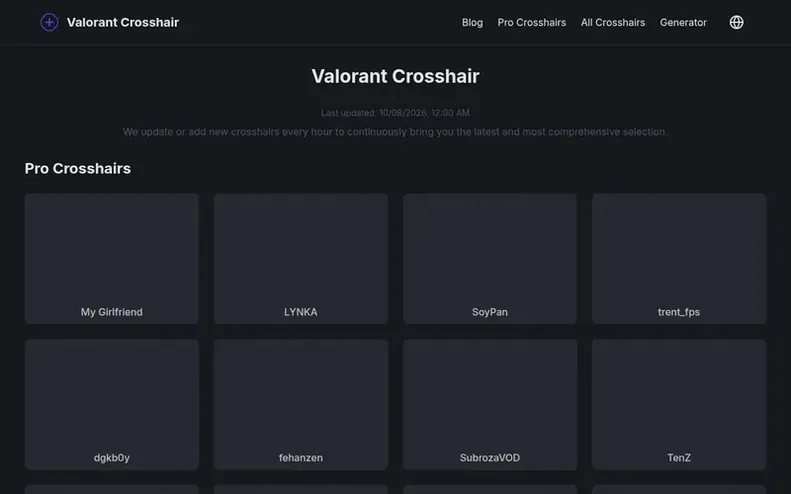Image resolution: width=791 pixels, height=494 pixels.
Task: Open the globe language selector
Action: pos(736,22)
